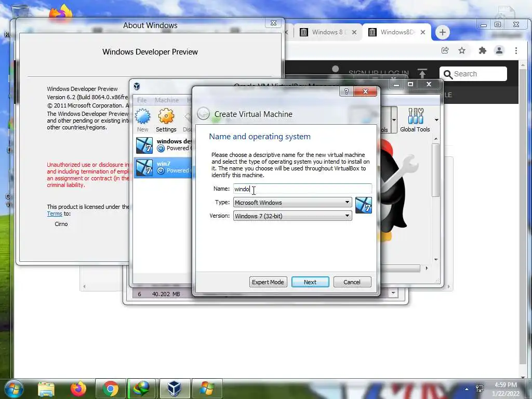This screenshot has height=399, width=532.
Task: Open the Chrome profile avatar icon
Action: pos(499,50)
